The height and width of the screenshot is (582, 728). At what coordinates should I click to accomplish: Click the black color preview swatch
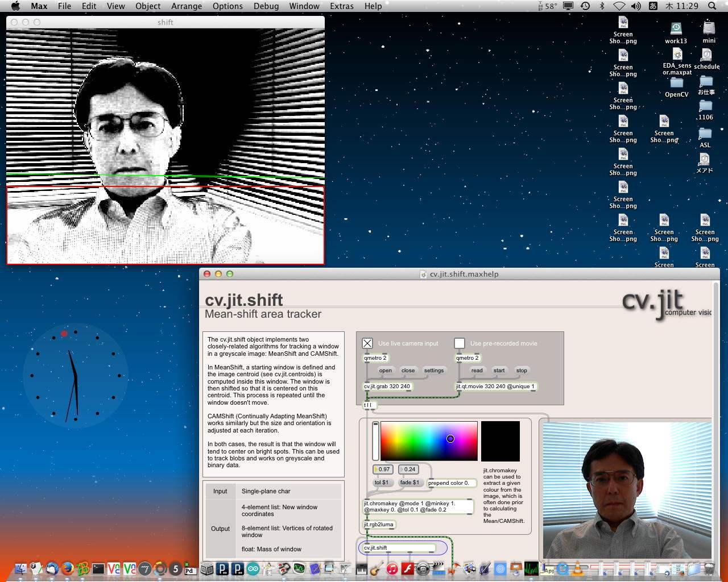500,441
